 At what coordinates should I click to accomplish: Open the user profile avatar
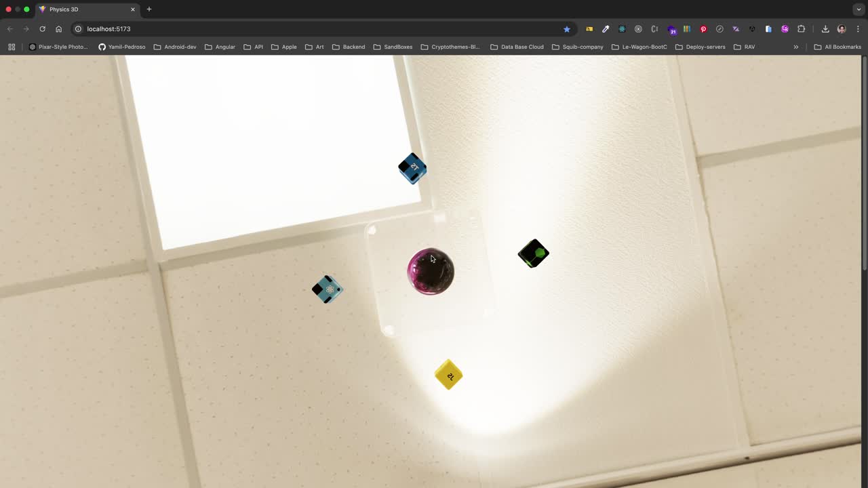842,29
